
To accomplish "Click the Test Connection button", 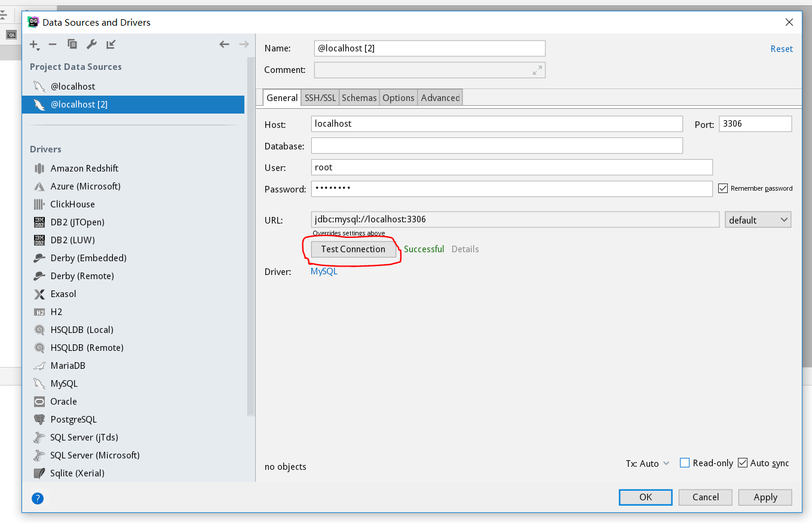I will coord(353,249).
